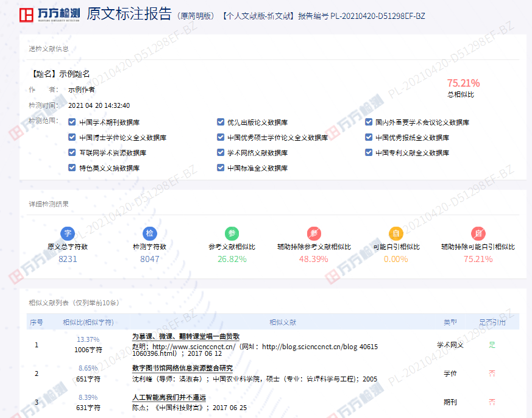The width and height of the screenshot is (532, 418).
Task: Click the 详细检测结果 section heading
Action: click(x=49, y=204)
